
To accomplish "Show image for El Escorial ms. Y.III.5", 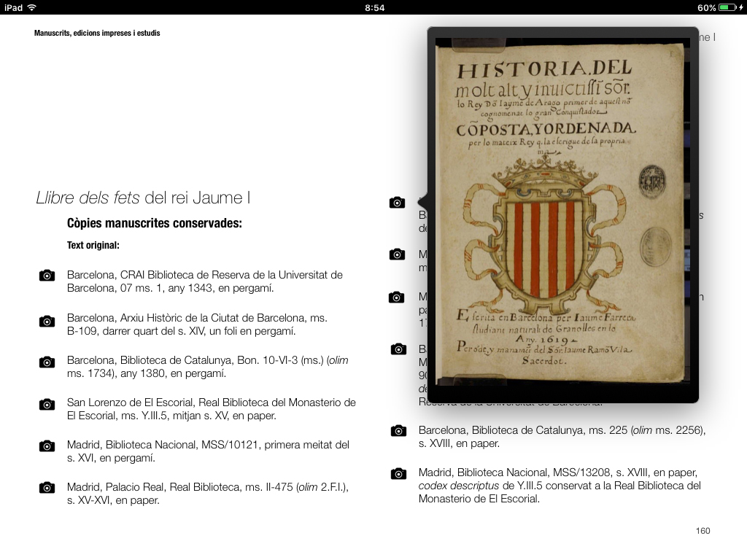I will pyautogui.click(x=47, y=404).
